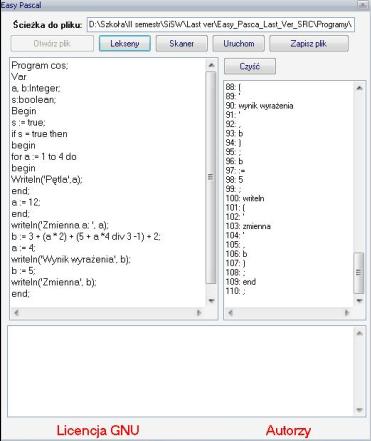The image size is (371, 441).
Task: Run the Skaner button
Action: (182, 44)
